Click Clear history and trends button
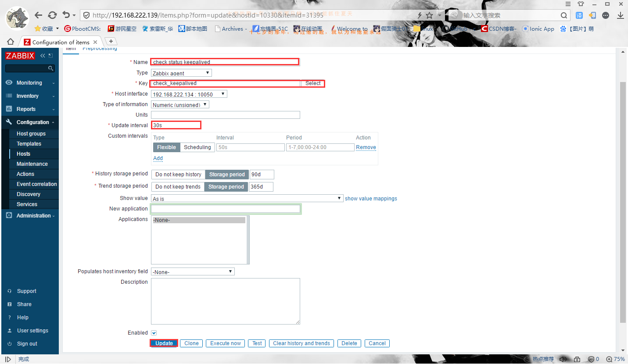 (301, 343)
